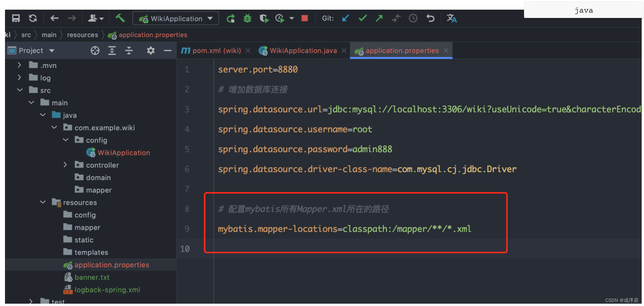Run the WikiApplication with the green run icon
The width and height of the screenshot is (644, 306).
click(231, 18)
